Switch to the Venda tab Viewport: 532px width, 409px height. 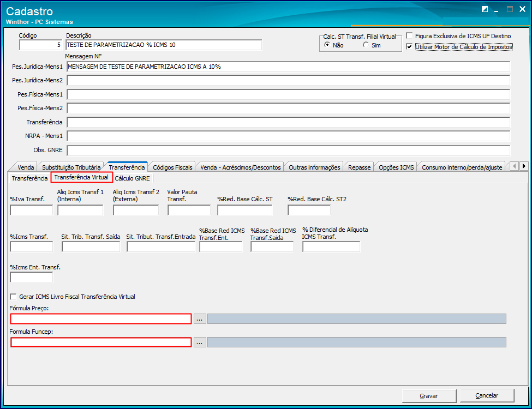click(x=26, y=167)
